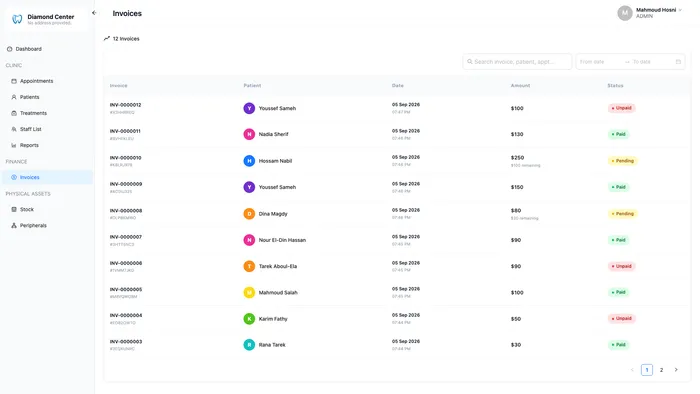
Task: Click the Dashboard icon in the sidebar
Action: pyautogui.click(x=9, y=49)
